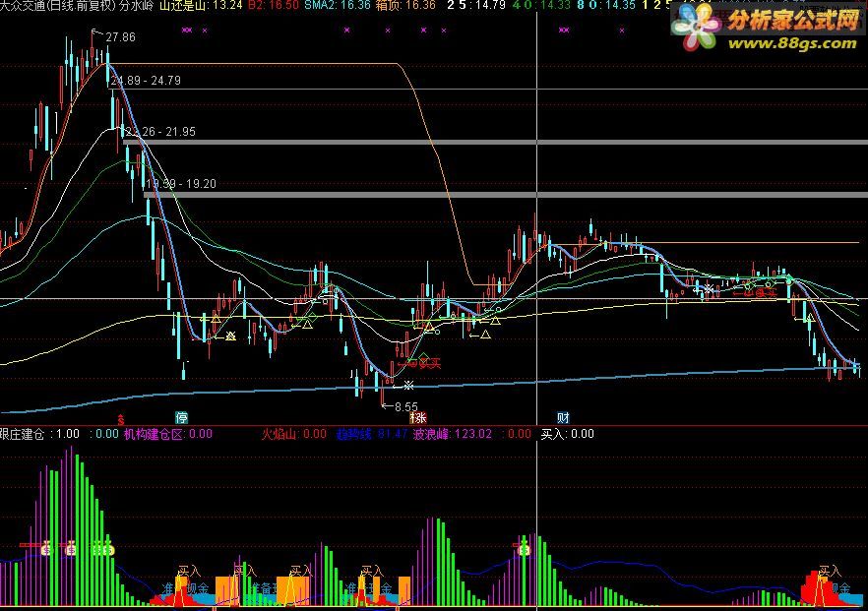Image resolution: width=868 pixels, height=611 pixels.
Task: Click the 40: 14.33 moving average value
Action: [x=541, y=6]
